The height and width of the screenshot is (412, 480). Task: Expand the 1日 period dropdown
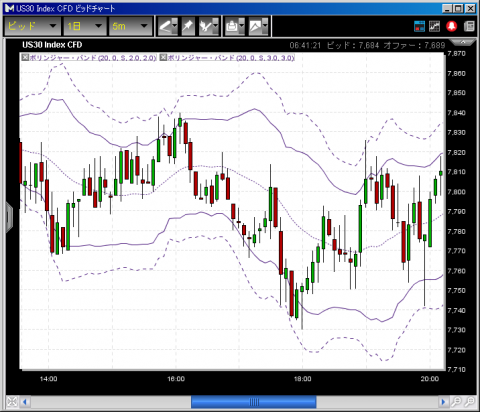point(85,26)
